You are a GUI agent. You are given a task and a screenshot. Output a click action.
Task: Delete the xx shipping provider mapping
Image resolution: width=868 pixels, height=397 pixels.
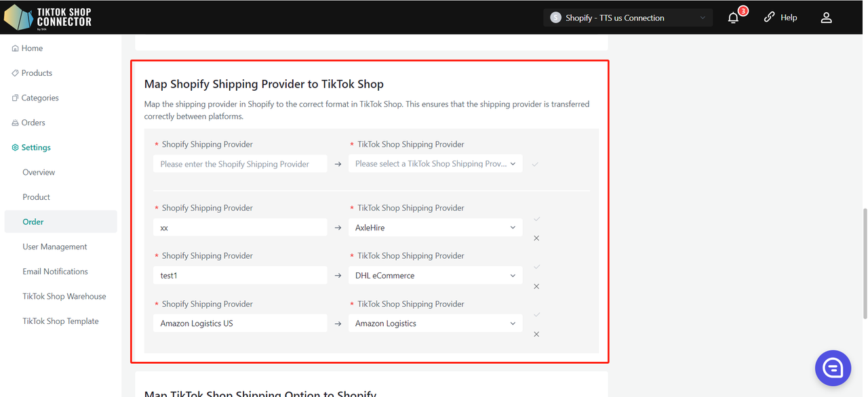tap(536, 238)
